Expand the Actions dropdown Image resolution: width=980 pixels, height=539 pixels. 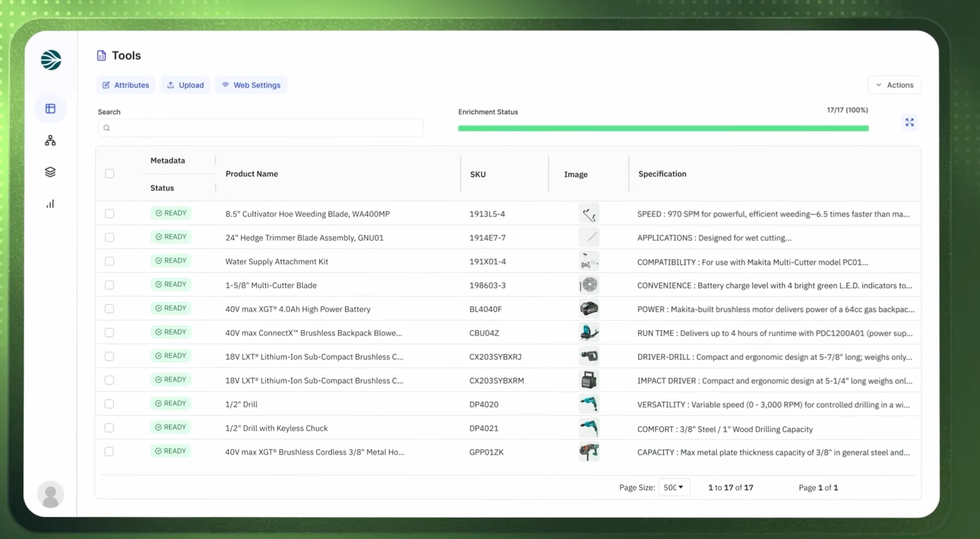894,85
